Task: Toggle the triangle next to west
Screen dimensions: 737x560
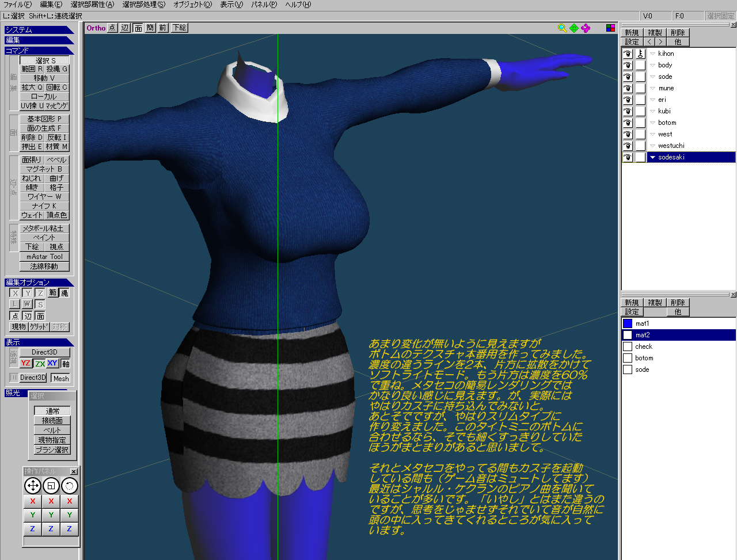Action: point(652,134)
